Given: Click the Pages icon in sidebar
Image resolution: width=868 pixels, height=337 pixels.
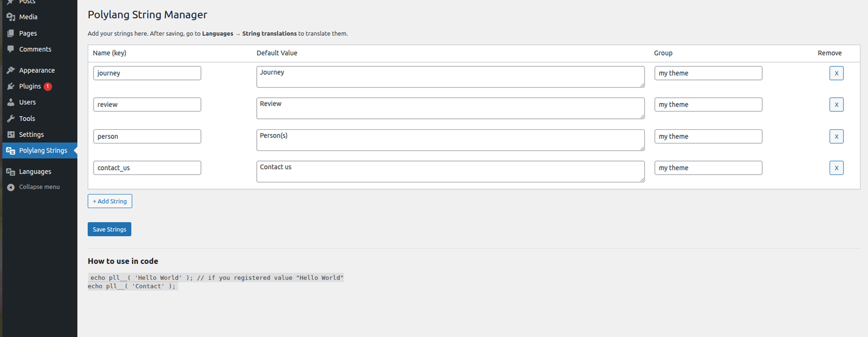Looking at the screenshot, I should (x=11, y=33).
